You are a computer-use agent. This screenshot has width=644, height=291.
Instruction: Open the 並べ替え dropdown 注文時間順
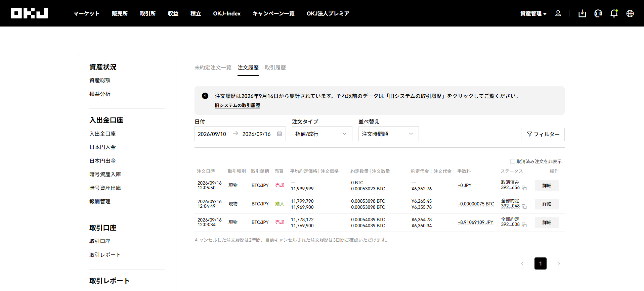[388, 134]
